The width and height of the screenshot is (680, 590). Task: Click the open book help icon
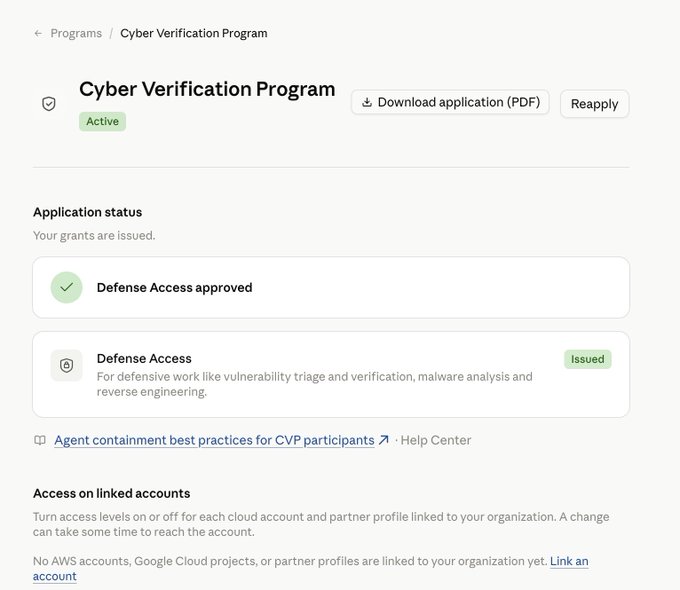coord(40,440)
